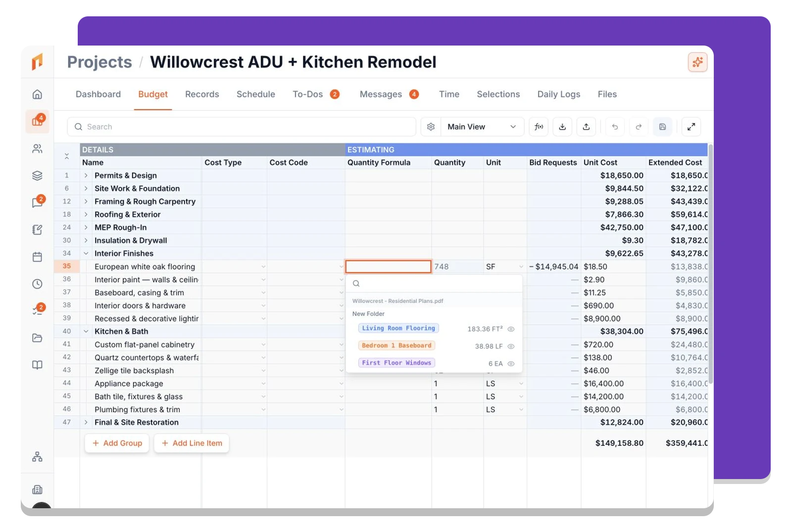Toggle visibility of Living Room Flooring takeoff
792x532 pixels.
pyautogui.click(x=511, y=329)
